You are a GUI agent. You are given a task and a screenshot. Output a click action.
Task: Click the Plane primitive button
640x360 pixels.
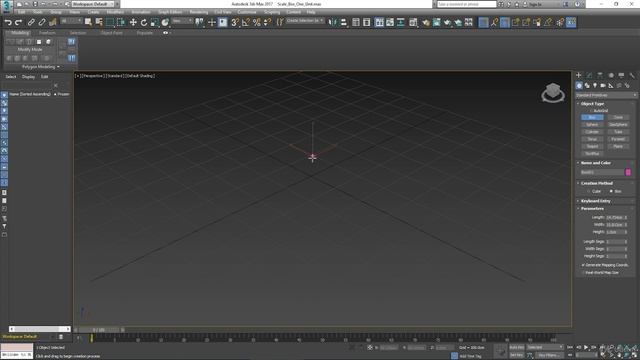618,147
